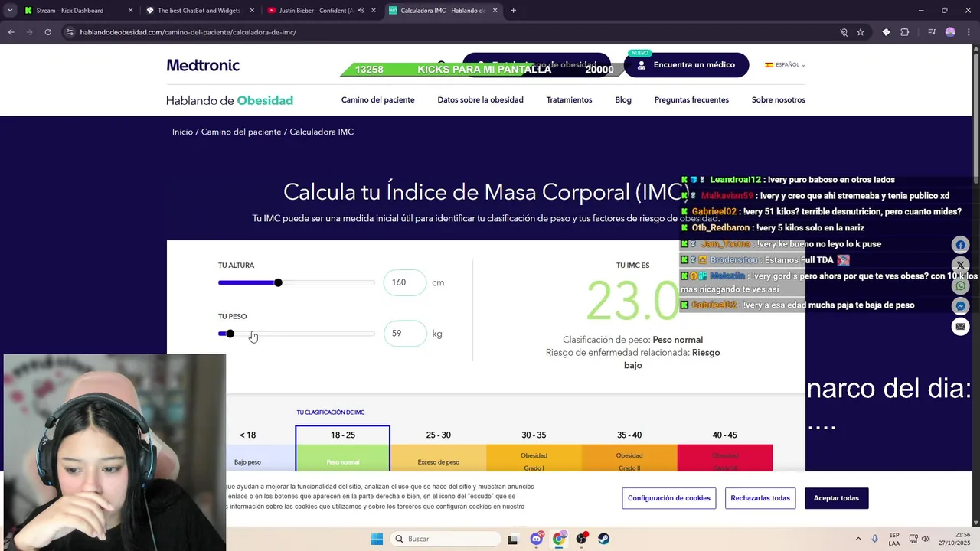980x551 pixels.
Task: Click the taskbar Buscar search box
Action: pos(446,539)
